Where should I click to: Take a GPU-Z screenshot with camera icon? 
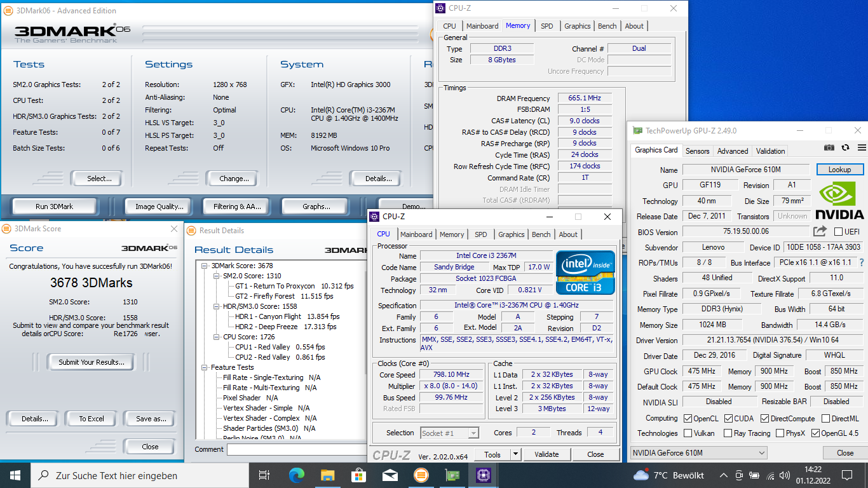click(829, 147)
